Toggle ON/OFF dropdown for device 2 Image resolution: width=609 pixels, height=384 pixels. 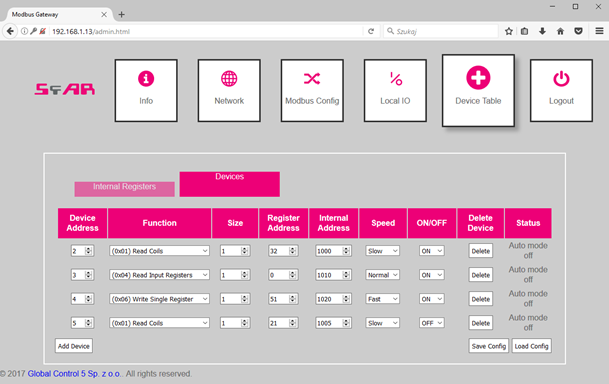pyautogui.click(x=432, y=251)
